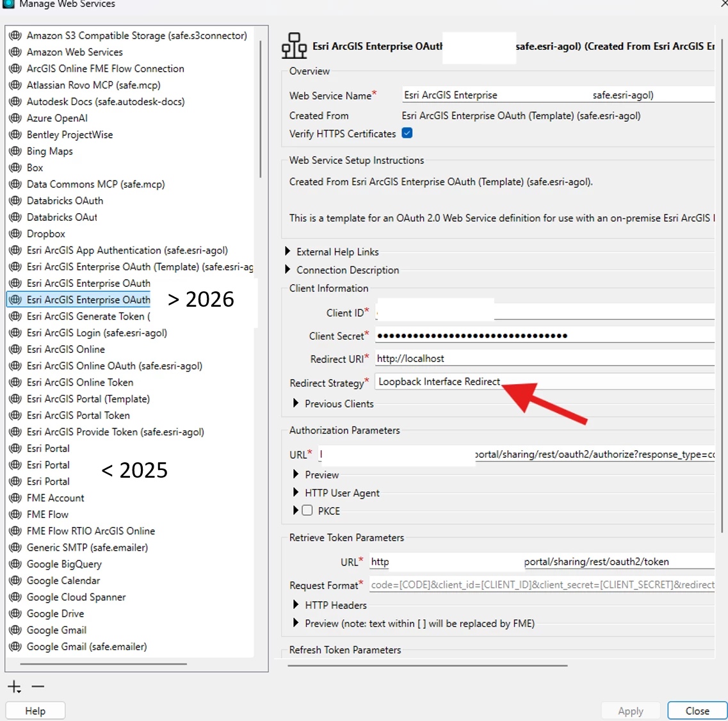Click globe icon of ArcGIS Online FME Flow Connection
The width and height of the screenshot is (728, 721).
(15, 69)
